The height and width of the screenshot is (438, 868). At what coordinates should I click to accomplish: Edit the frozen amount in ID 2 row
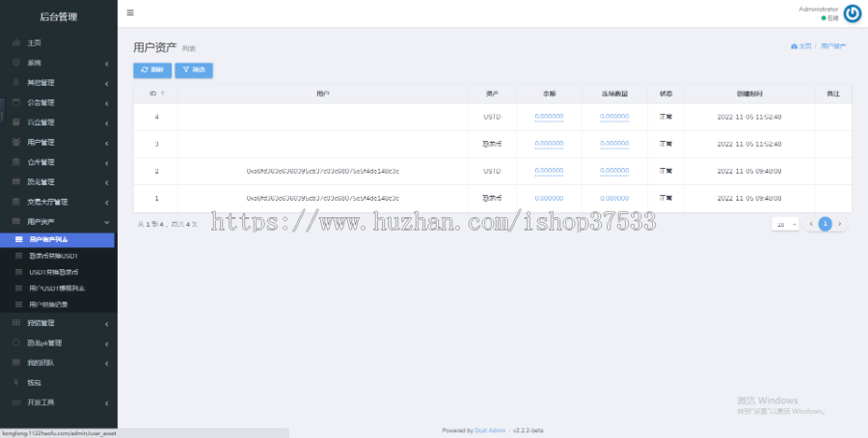(614, 171)
